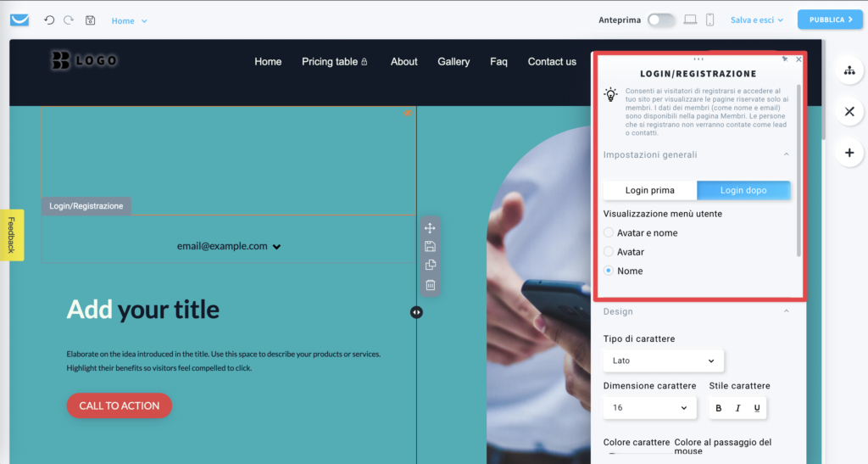The height and width of the screenshot is (464, 868).
Task: Click the Add your title heading
Action: [x=142, y=309]
